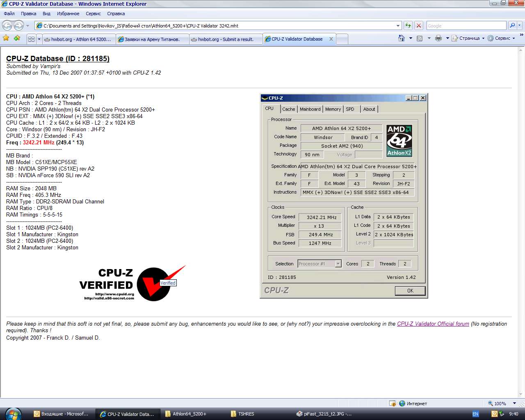Stop loading with the red X icon
The width and height of the screenshot is (525, 420).
[419, 25]
